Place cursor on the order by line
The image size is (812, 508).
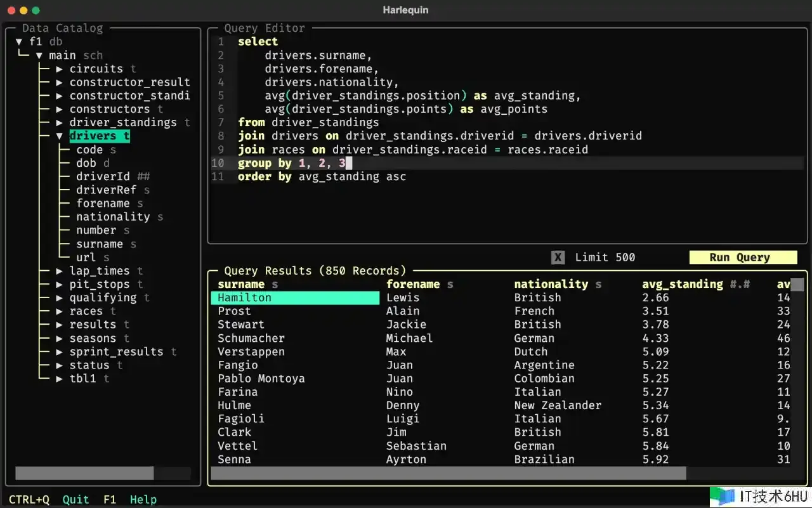pos(322,176)
